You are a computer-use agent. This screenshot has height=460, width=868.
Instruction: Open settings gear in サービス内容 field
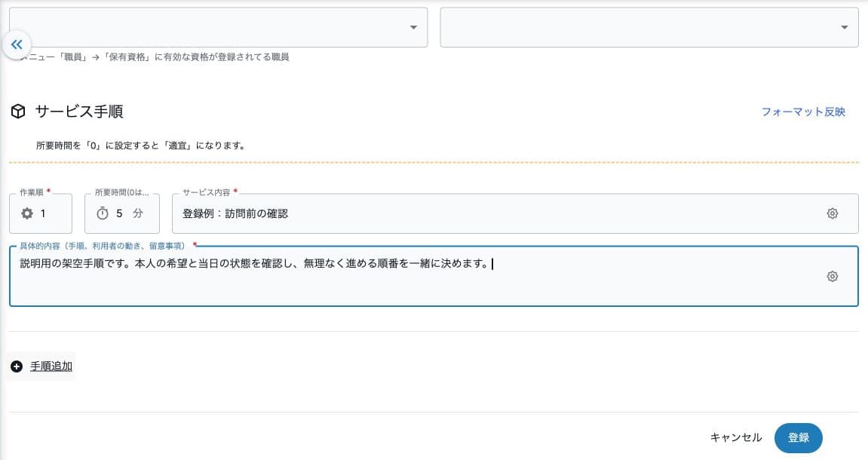click(832, 213)
